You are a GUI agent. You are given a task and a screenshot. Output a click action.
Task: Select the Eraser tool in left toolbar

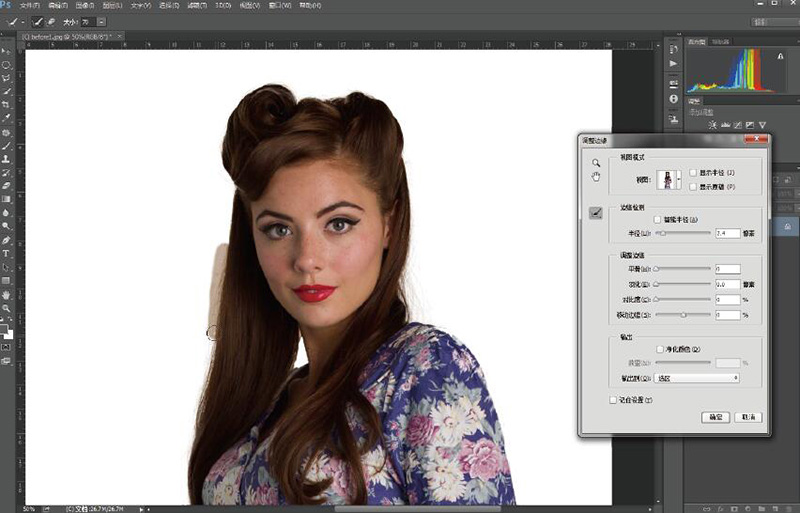tap(6, 185)
